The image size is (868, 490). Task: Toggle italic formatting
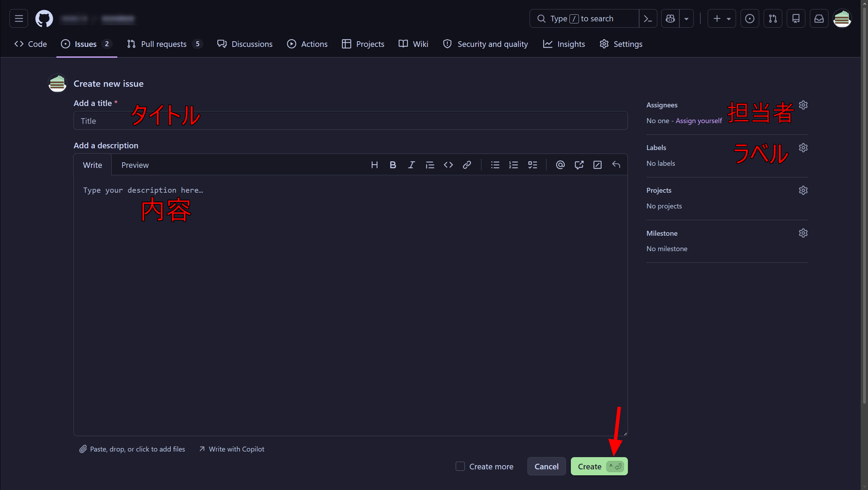point(411,165)
